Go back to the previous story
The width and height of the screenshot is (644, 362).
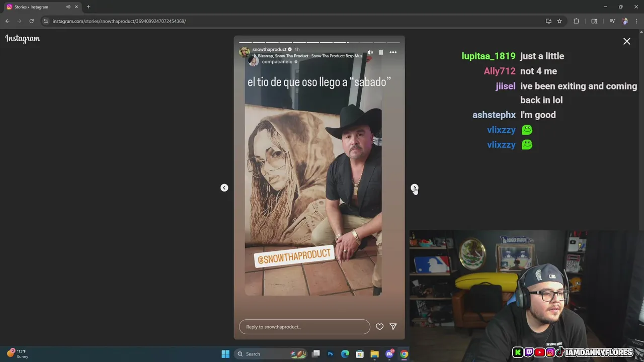224,188
